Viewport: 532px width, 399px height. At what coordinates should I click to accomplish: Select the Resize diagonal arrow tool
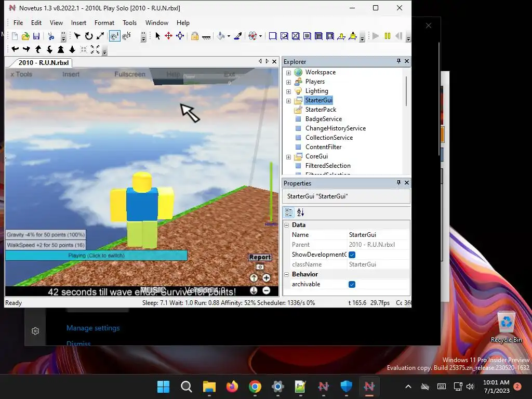click(x=100, y=36)
